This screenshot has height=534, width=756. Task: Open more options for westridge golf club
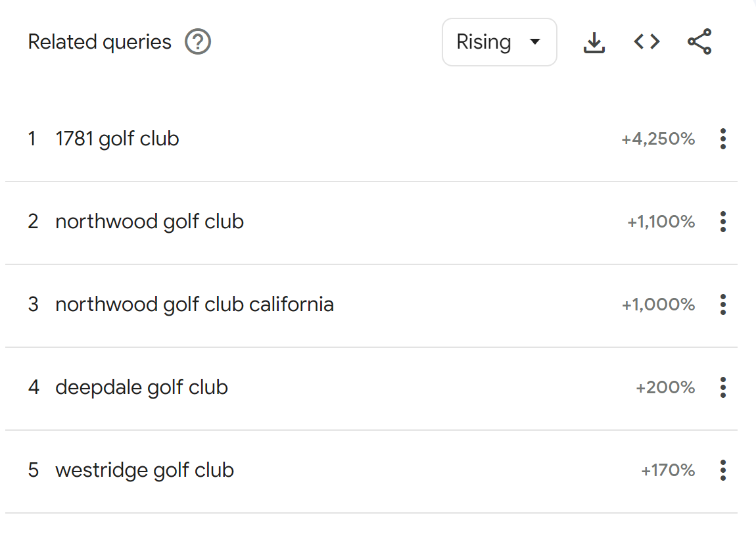tap(722, 471)
